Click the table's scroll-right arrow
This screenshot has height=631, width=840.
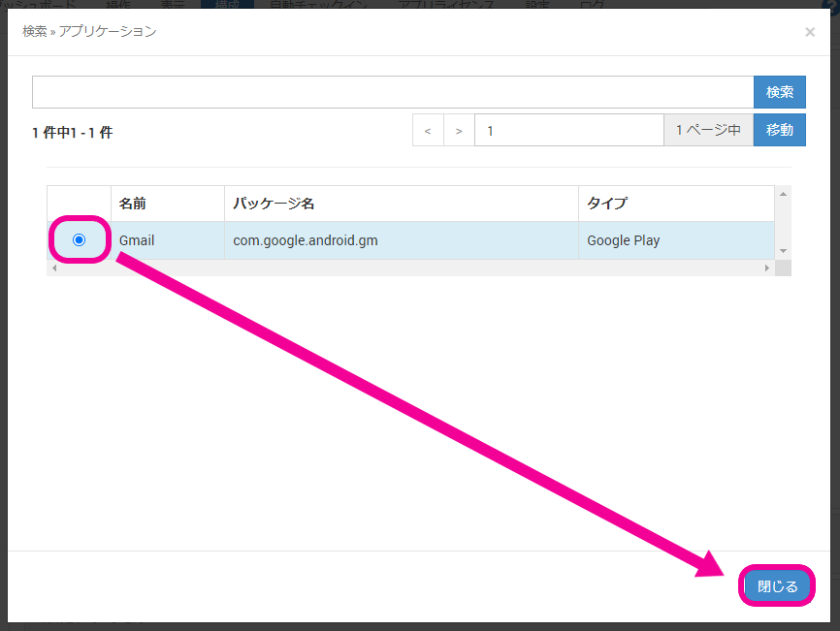click(x=767, y=268)
